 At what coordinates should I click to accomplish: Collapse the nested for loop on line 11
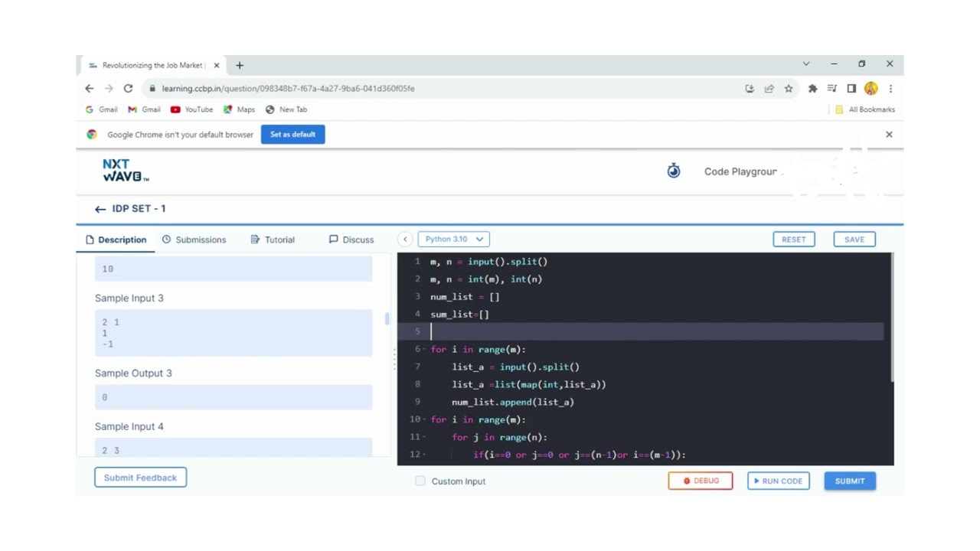[x=424, y=438]
